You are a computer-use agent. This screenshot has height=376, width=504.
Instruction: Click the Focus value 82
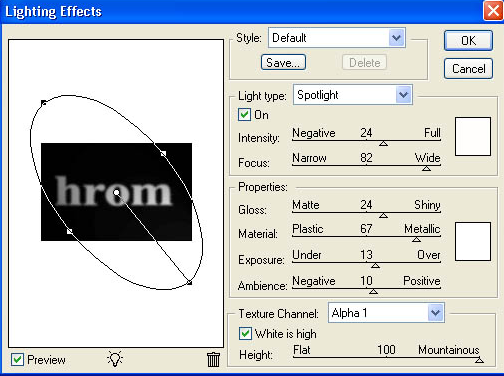tap(366, 158)
